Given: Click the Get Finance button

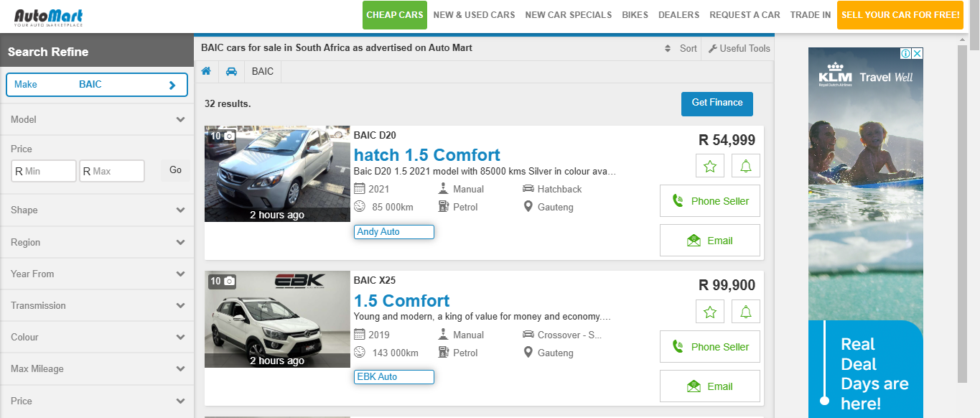Looking at the screenshot, I should 717,103.
